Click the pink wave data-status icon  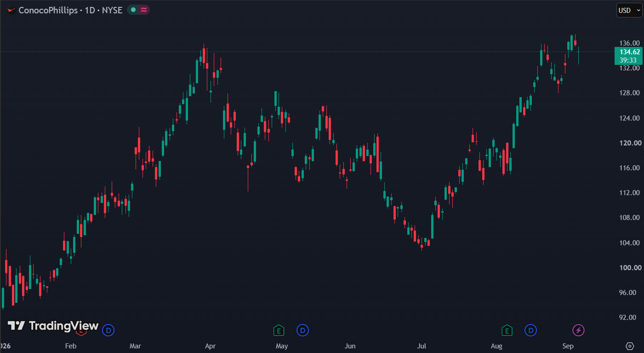(144, 10)
